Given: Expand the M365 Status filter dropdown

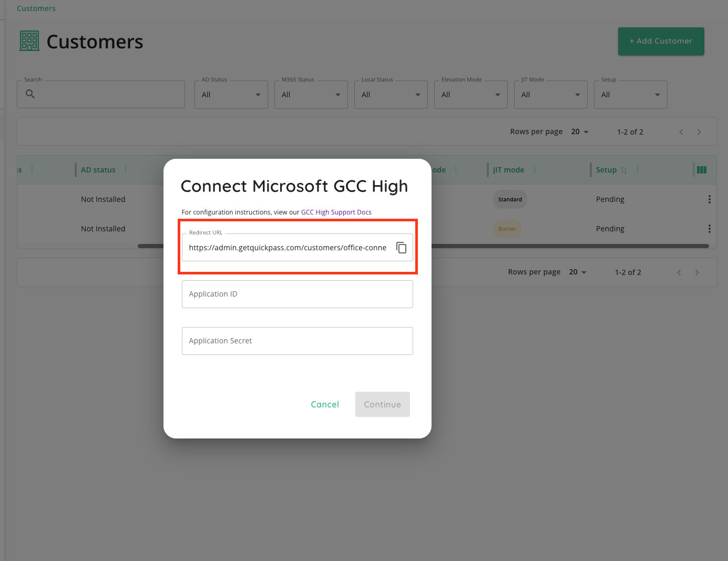Looking at the screenshot, I should click(x=311, y=95).
